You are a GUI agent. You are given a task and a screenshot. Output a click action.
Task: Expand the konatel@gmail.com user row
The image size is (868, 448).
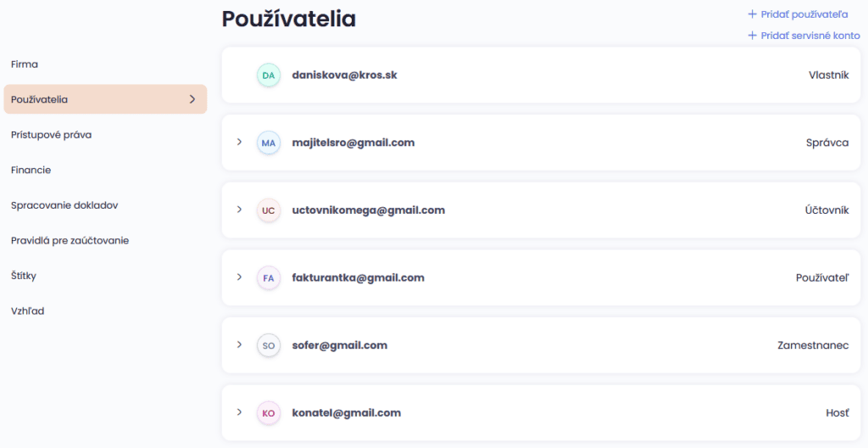240,412
